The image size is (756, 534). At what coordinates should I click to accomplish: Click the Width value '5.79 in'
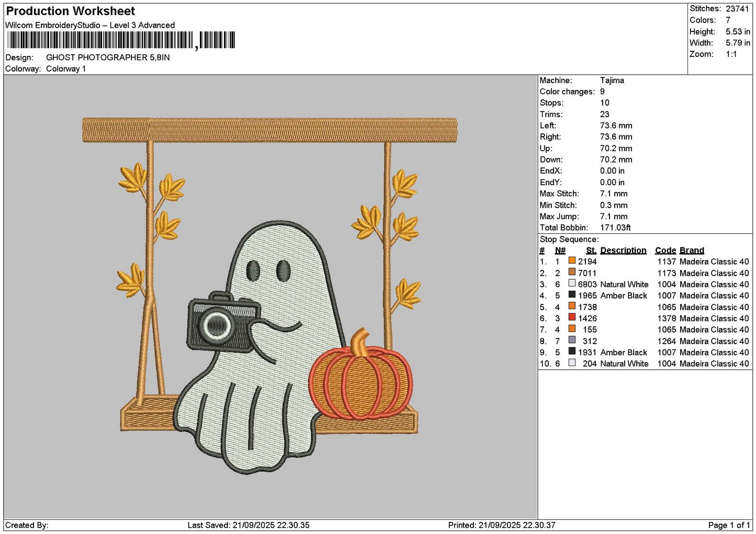tap(738, 43)
